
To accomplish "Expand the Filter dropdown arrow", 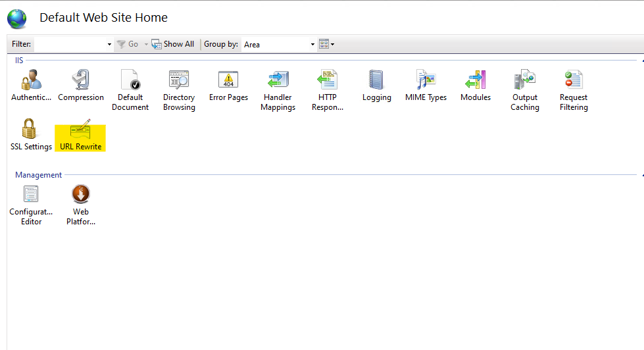I will coord(109,44).
